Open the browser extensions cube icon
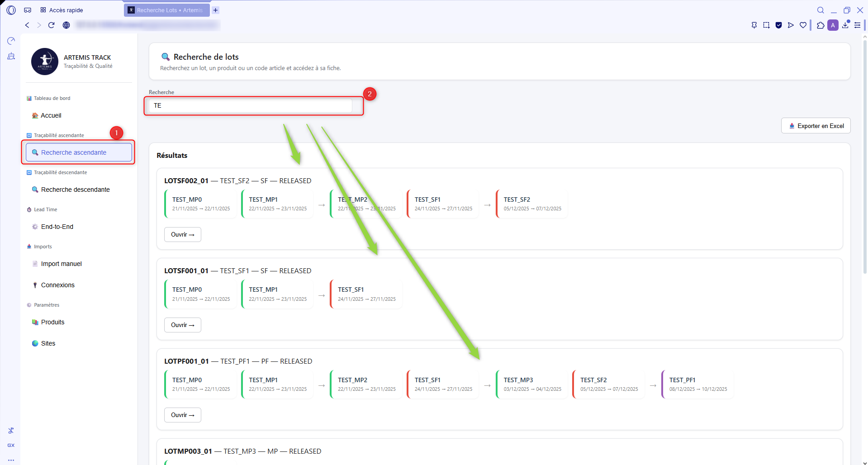This screenshot has width=868, height=465. 821,25
